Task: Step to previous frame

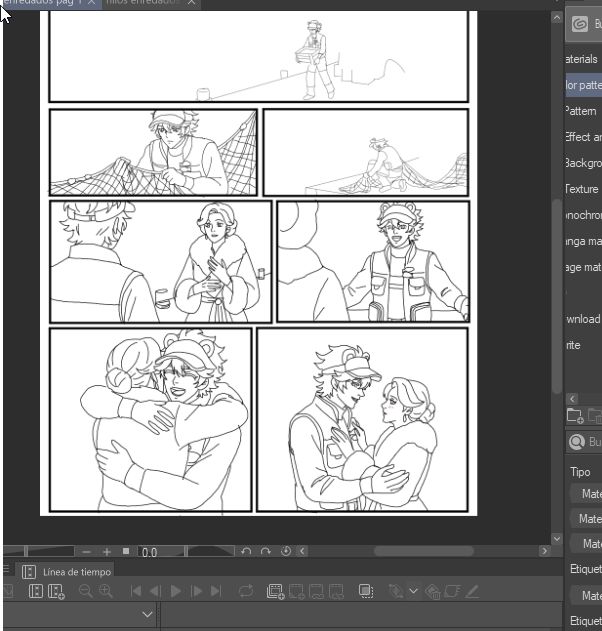Action: 155,591
